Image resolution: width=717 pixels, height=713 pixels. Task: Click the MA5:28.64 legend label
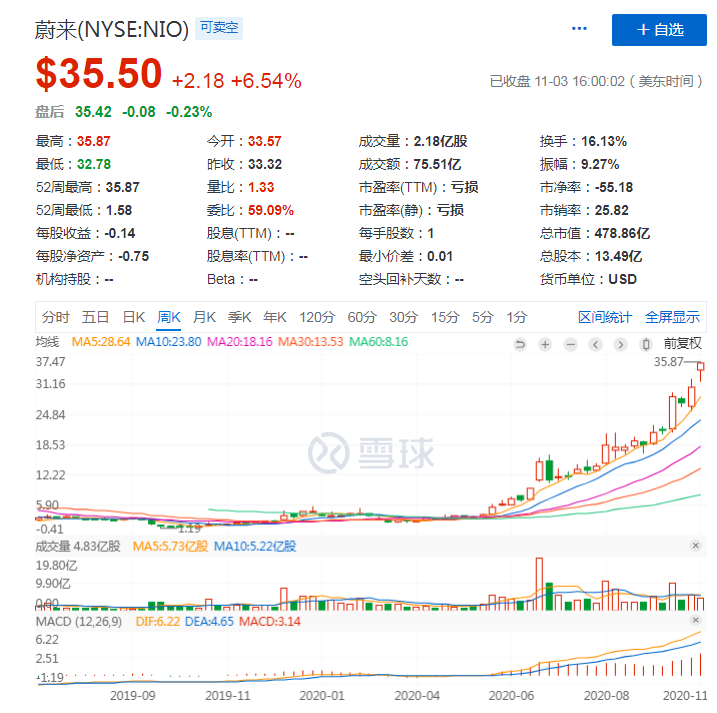click(101, 342)
